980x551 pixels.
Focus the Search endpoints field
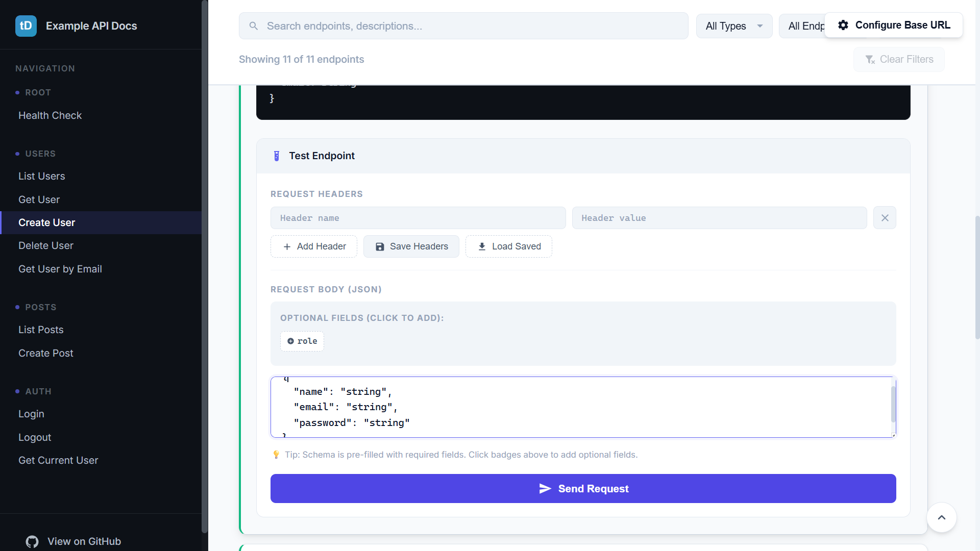(x=463, y=26)
